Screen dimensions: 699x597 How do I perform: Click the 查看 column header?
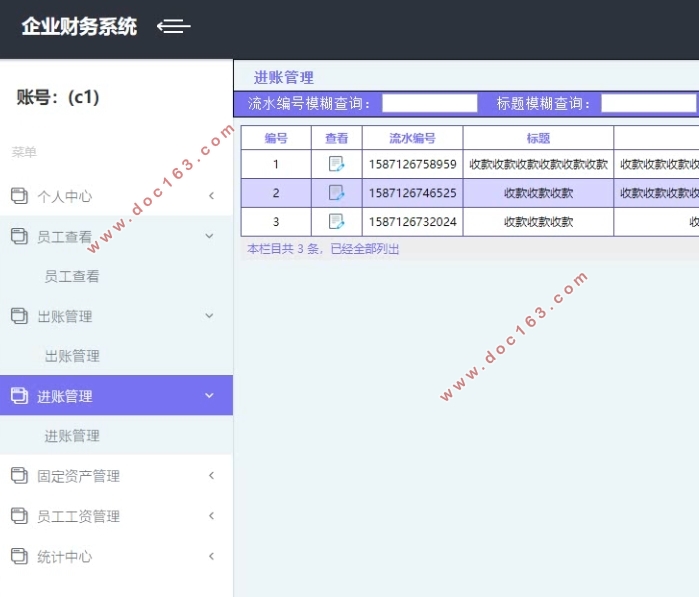(337, 138)
